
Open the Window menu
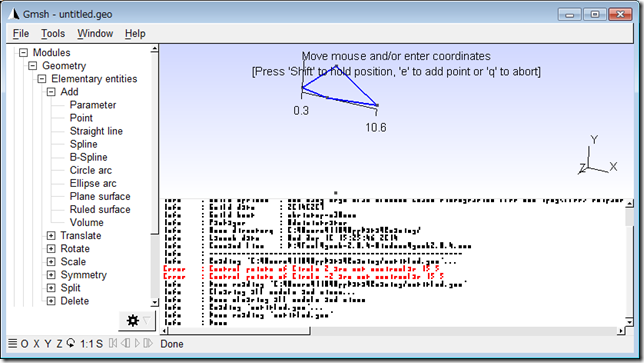pyautogui.click(x=95, y=34)
